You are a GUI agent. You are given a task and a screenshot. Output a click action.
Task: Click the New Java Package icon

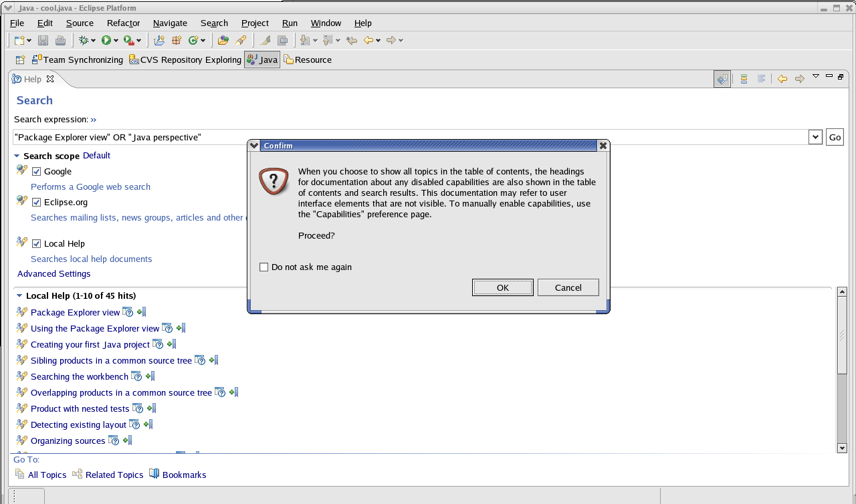(x=177, y=40)
